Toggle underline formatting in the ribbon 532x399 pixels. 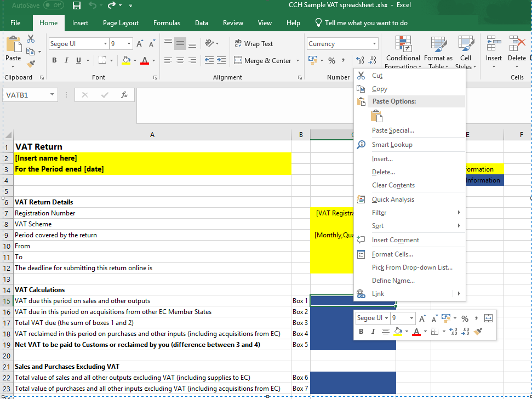[77, 60]
